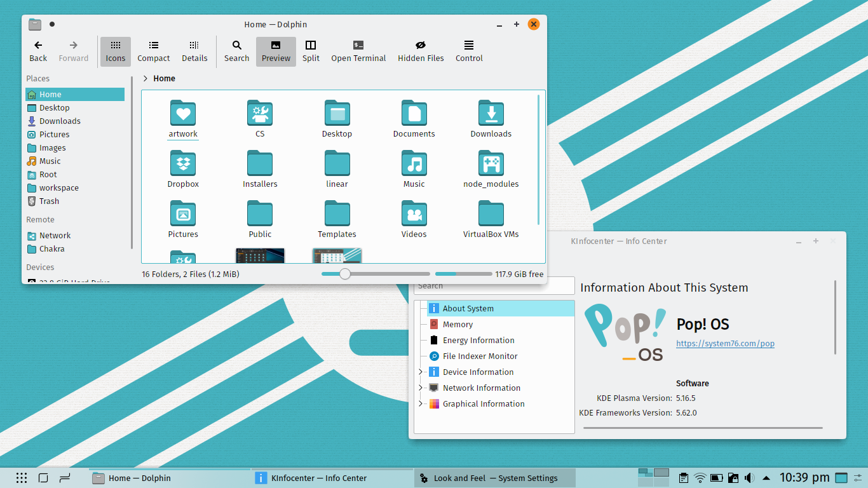Expand Device Information tree node
Viewport: 868px width, 488px height.
(x=420, y=372)
